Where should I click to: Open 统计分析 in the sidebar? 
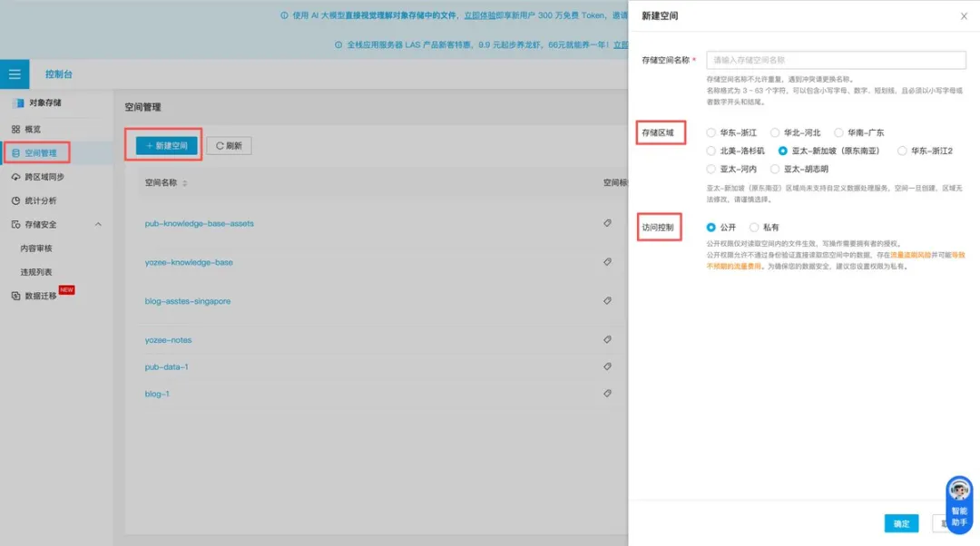[40, 200]
